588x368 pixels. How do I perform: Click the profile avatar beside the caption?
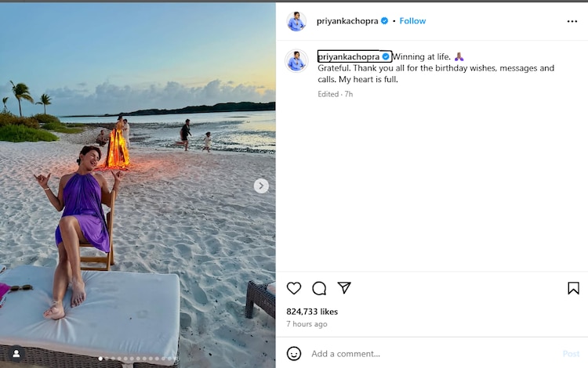tap(296, 61)
